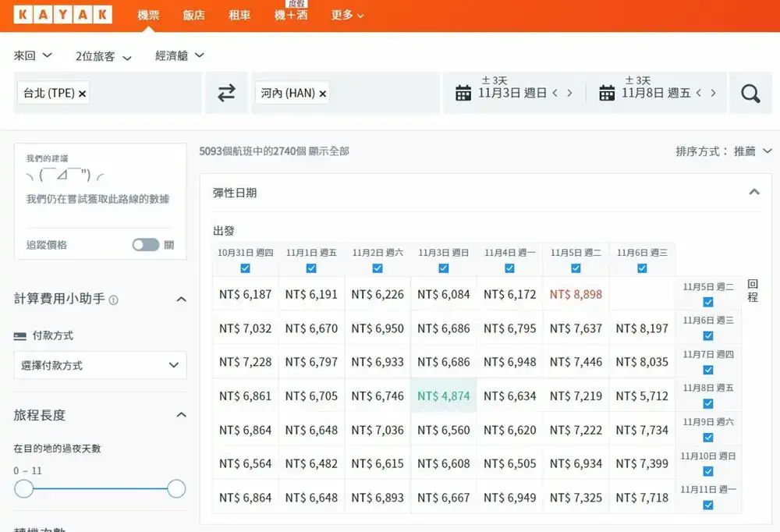Remove 台北 (TPE) origin tag
780x532 pixels.
(x=83, y=94)
